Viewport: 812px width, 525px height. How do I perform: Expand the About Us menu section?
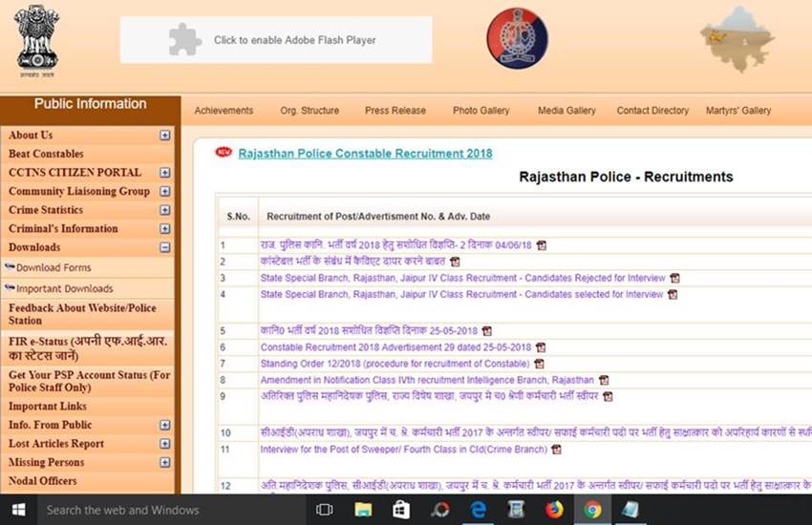click(165, 136)
